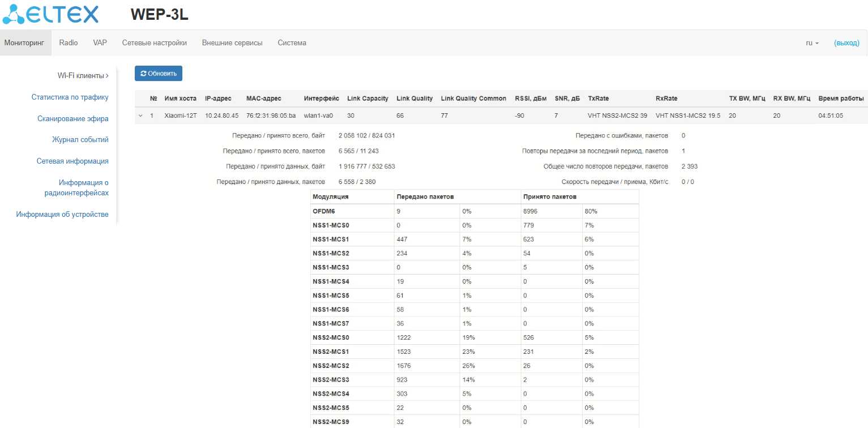Open the Журнал событий sidebar item
This screenshot has width=868, height=428.
(80, 140)
